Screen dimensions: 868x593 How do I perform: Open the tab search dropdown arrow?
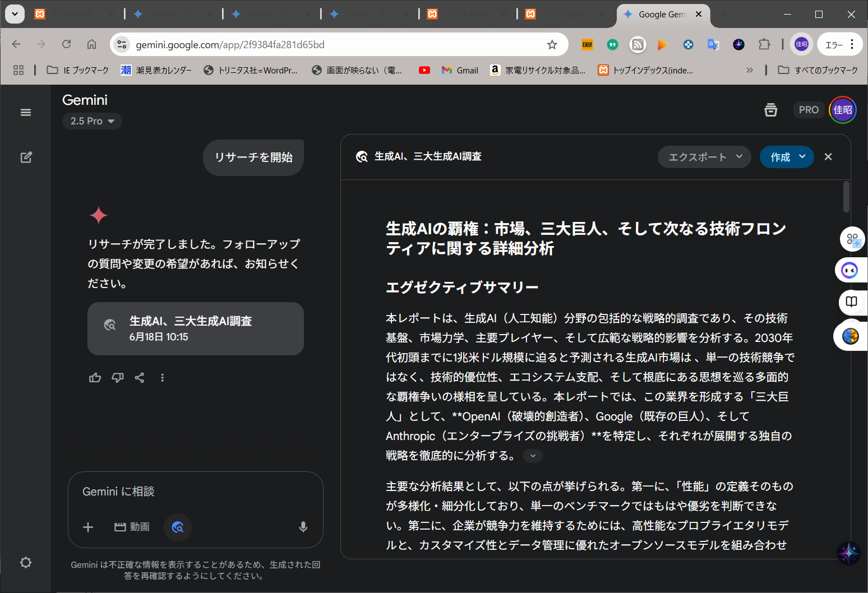click(15, 14)
